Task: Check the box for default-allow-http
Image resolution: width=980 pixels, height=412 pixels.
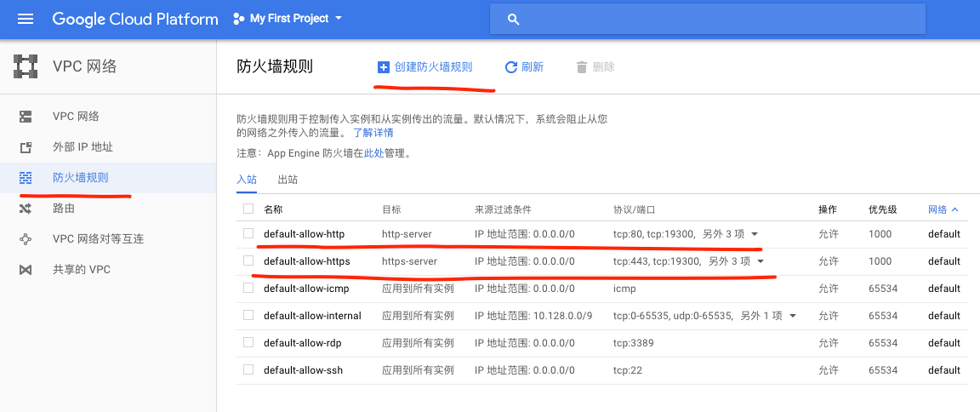Action: point(248,234)
